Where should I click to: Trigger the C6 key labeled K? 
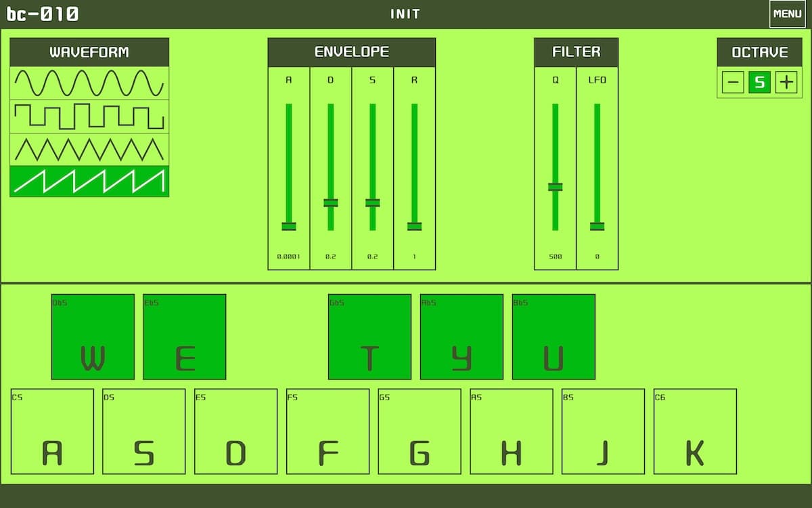695,431
